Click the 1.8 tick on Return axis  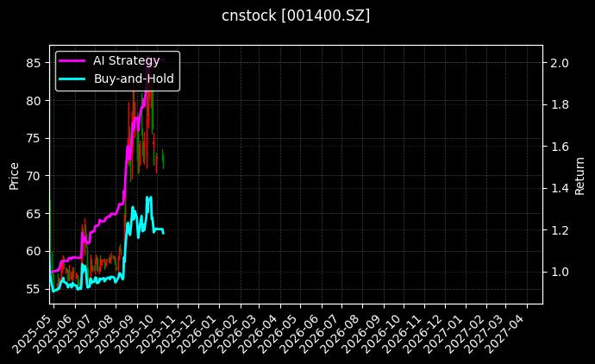point(559,104)
